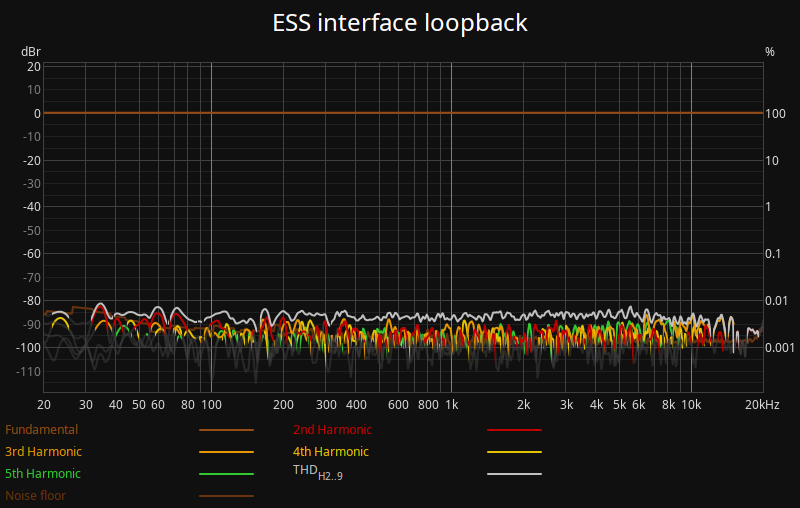Select the 3rd Harmonic legend label

[43, 451]
